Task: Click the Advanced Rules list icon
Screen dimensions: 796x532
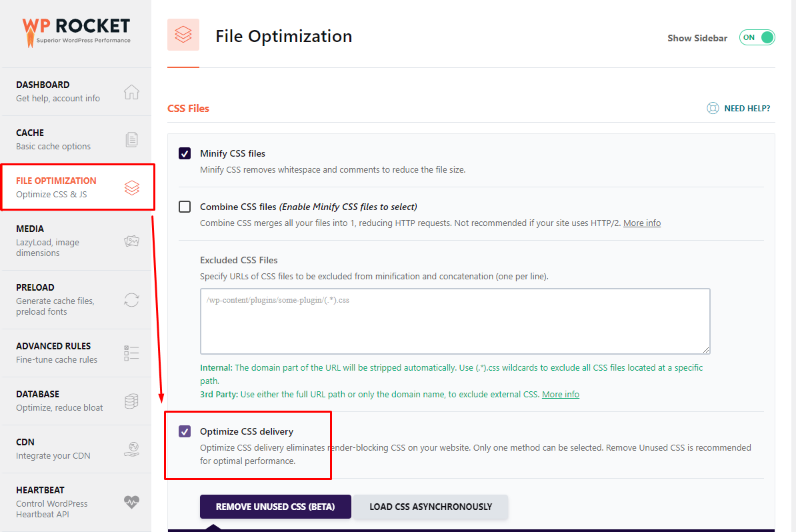Action: point(131,353)
